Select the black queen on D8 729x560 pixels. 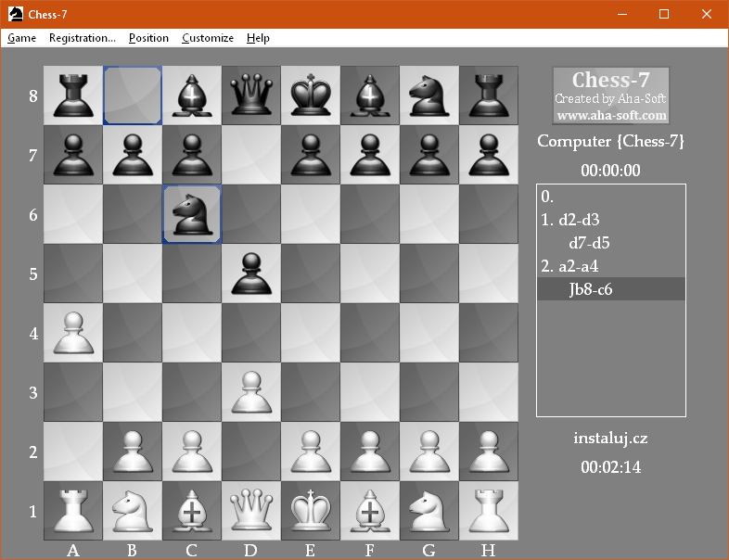[x=251, y=95]
